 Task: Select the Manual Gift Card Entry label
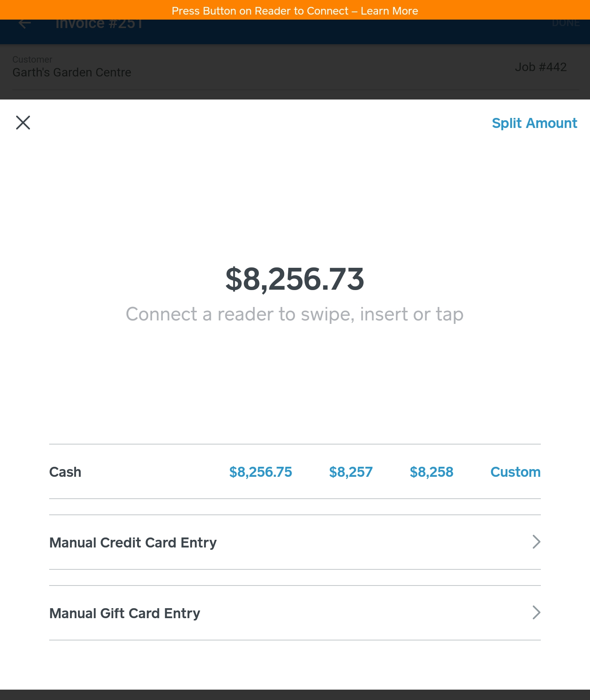125,613
